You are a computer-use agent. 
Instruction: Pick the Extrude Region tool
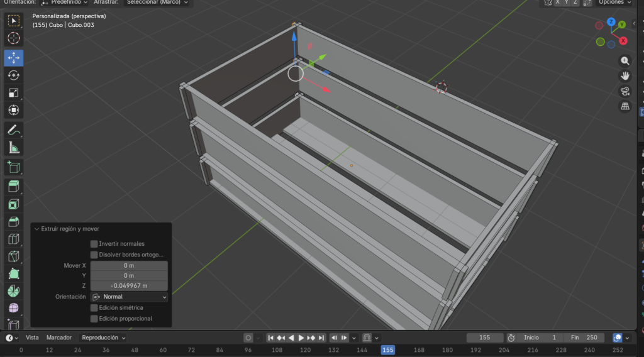(13, 187)
